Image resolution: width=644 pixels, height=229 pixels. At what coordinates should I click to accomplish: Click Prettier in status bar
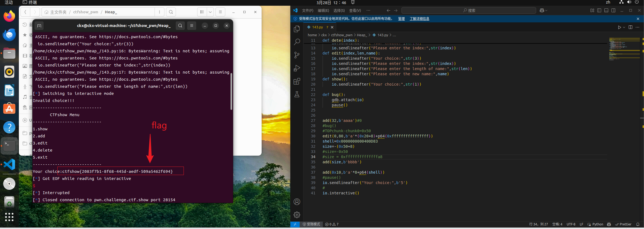pos(623,224)
